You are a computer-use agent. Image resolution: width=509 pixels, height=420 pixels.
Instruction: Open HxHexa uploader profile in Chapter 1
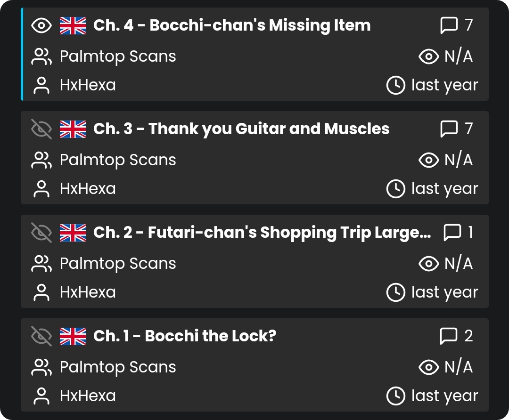pos(88,396)
